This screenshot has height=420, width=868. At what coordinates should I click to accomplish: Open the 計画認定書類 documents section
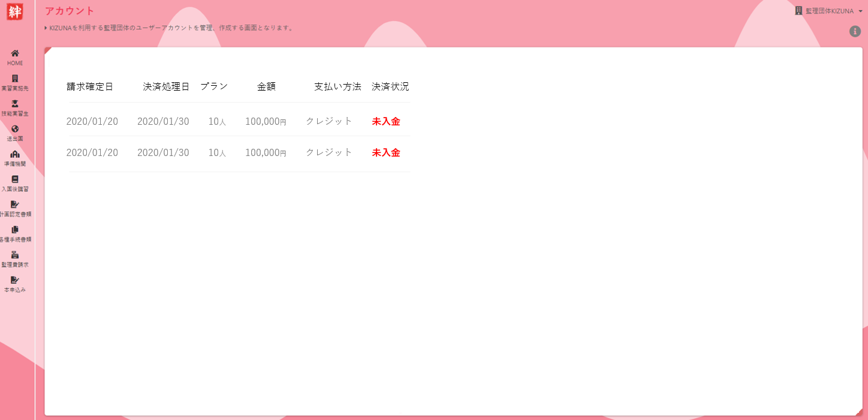(15, 209)
